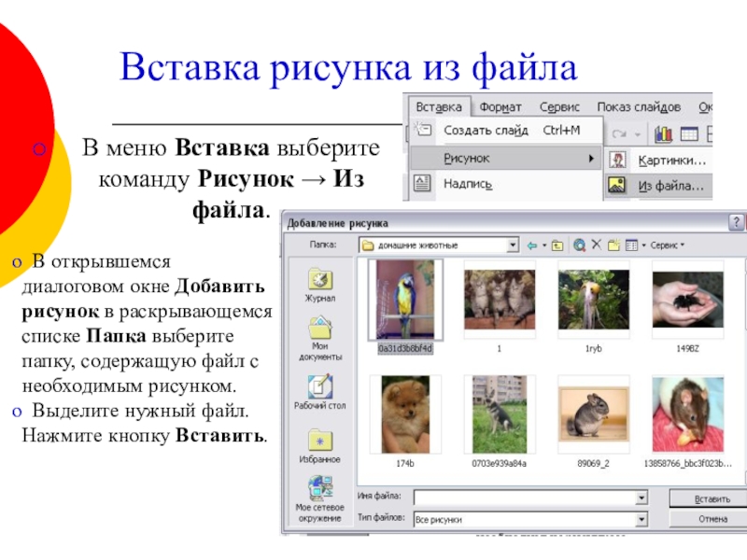The image size is (747, 560).
Task: Click the search the web icon
Action: pos(579,245)
